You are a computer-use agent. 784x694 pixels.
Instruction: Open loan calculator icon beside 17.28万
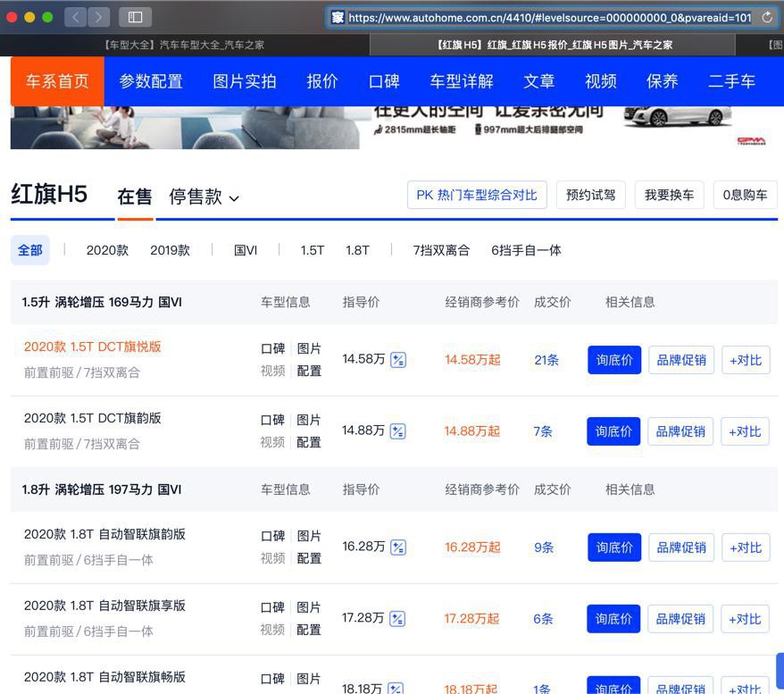pyautogui.click(x=397, y=619)
